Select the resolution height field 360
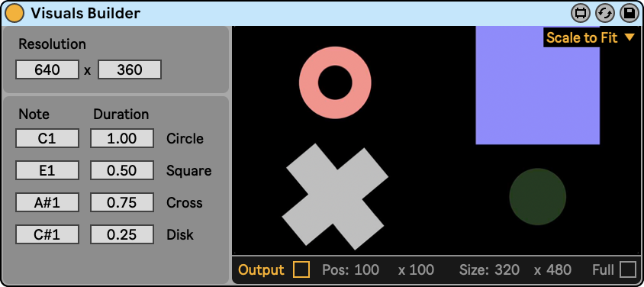 coord(130,69)
